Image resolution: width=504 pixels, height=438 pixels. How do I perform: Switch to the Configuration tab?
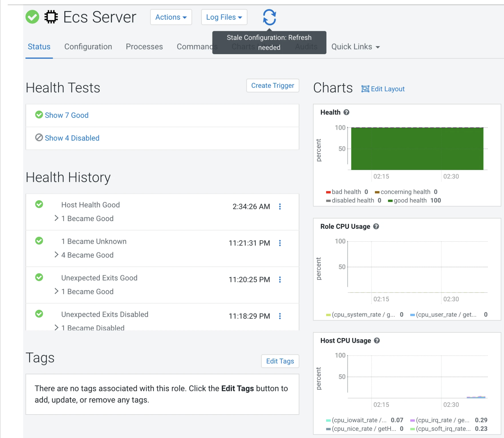88,47
